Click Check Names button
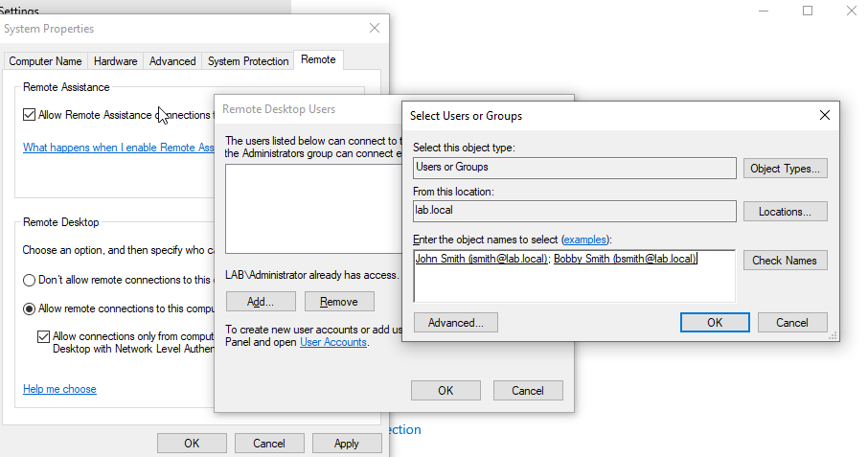868x457 pixels. point(785,261)
